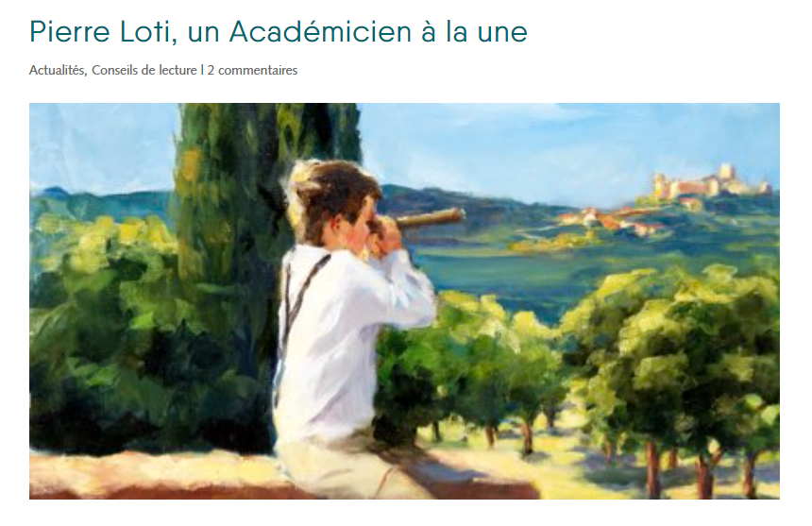This screenshot has height=526, width=812.
Task: Open the Conseils de lecture category
Action: coord(144,70)
